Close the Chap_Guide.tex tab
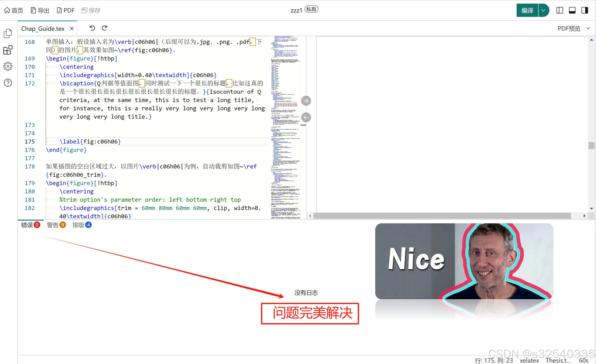This screenshot has width=596, height=364. 72,29
